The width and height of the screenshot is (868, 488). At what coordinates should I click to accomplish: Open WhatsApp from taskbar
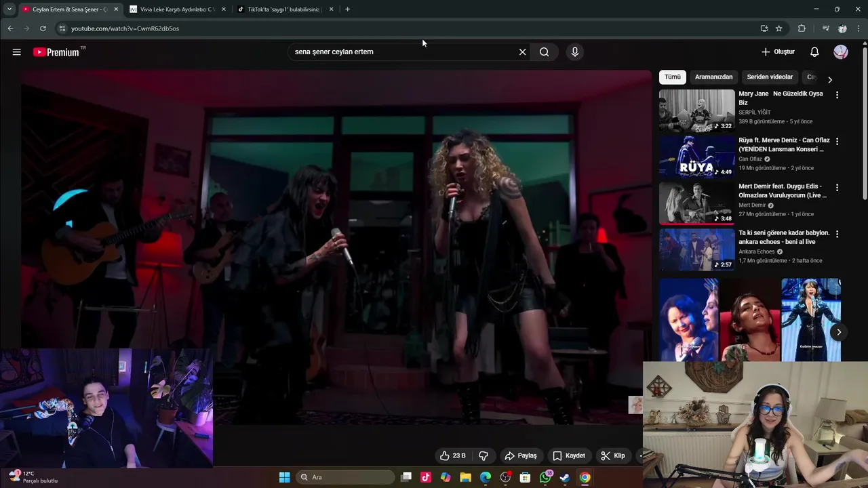tap(545, 477)
